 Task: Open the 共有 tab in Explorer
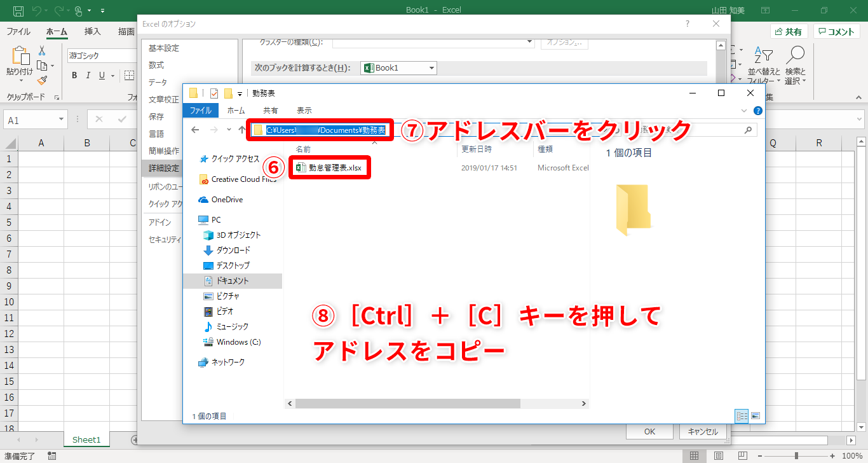pyautogui.click(x=271, y=110)
